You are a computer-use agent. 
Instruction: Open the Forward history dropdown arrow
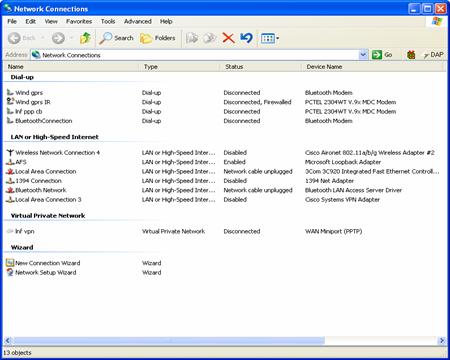click(71, 38)
